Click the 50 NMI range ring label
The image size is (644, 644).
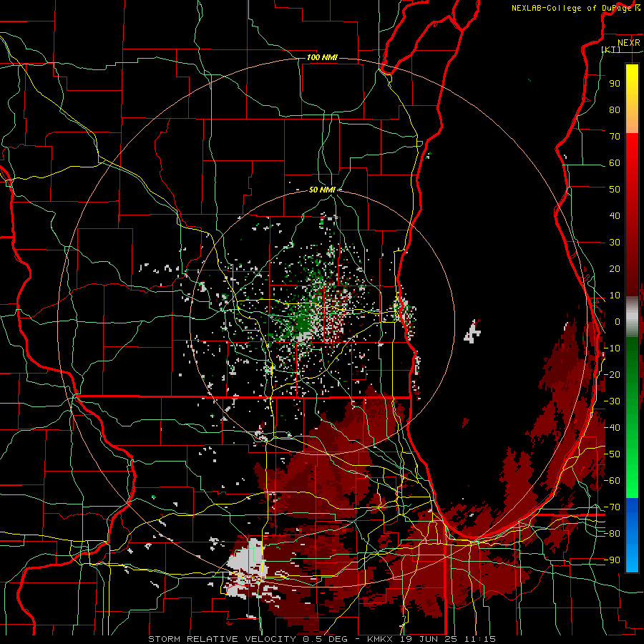[322, 190]
